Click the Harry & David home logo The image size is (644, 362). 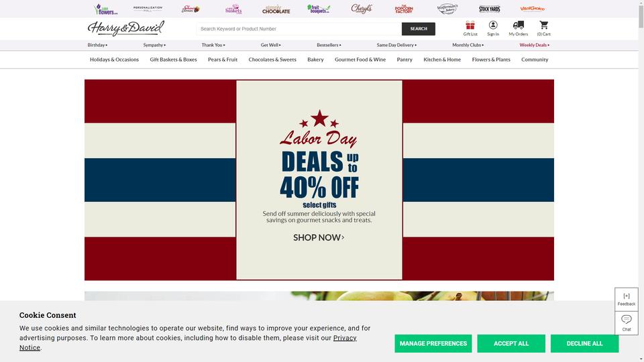(x=125, y=28)
